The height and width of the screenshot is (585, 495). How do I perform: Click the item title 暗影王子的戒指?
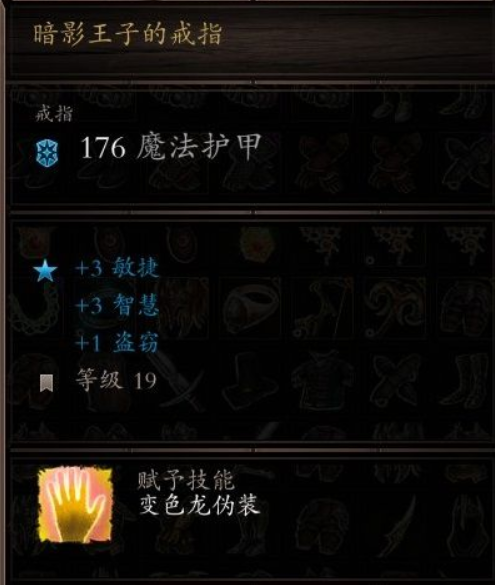[x=128, y=34]
